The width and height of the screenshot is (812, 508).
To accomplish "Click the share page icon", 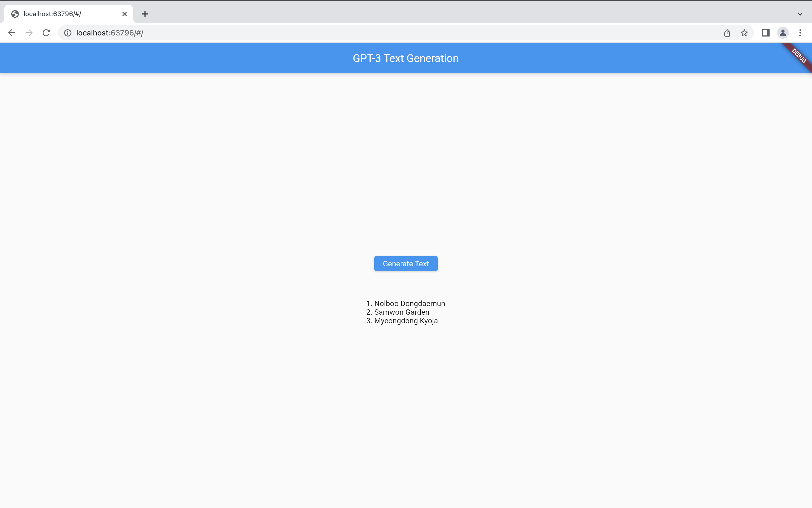I will [x=727, y=32].
